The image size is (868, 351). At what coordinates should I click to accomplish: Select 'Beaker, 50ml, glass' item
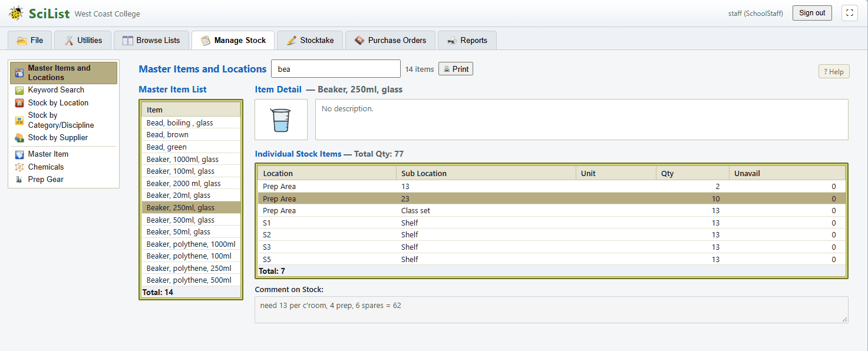pos(191,232)
